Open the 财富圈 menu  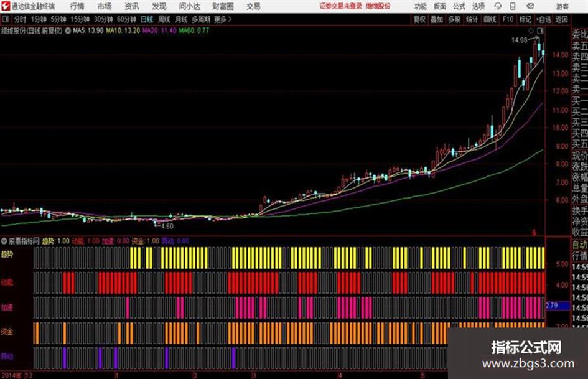(223, 6)
